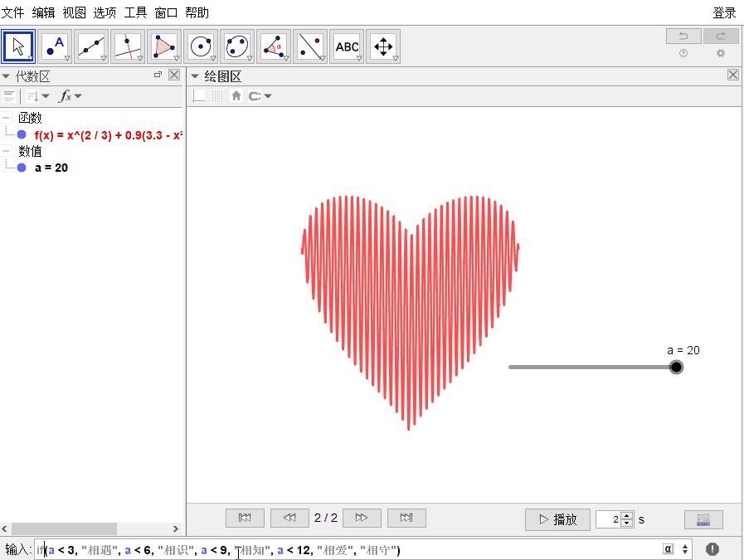Pick the Polygon tool
Viewport: 744px width, 560px height.
[164, 46]
